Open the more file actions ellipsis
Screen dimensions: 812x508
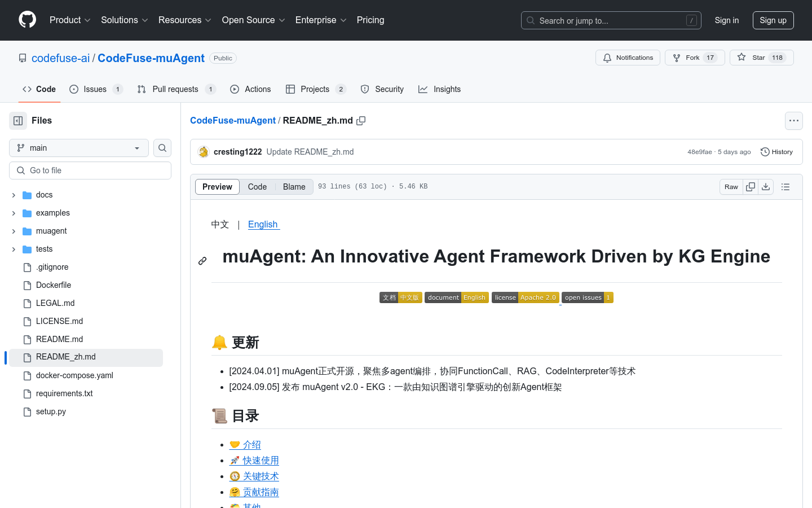(794, 121)
